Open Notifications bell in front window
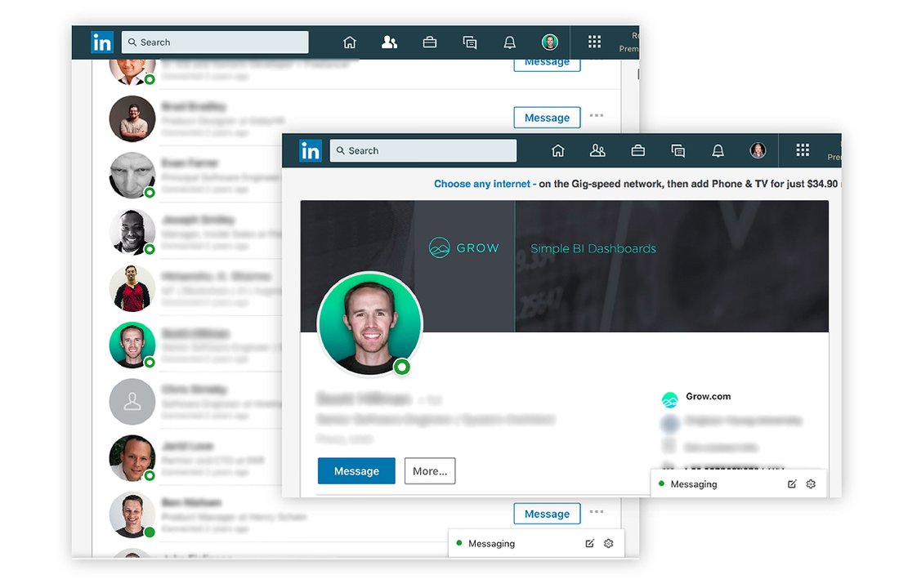This screenshot has height=588, width=899. coord(718,151)
